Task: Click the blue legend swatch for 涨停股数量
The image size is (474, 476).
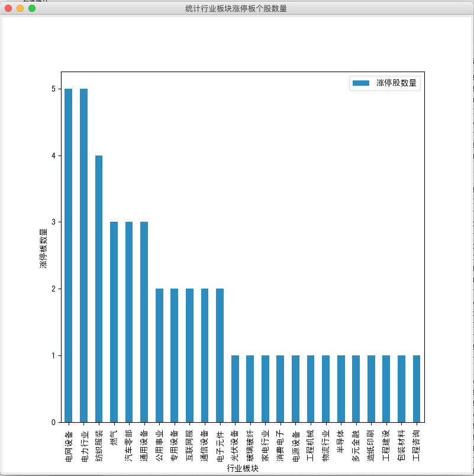Action: coord(360,83)
